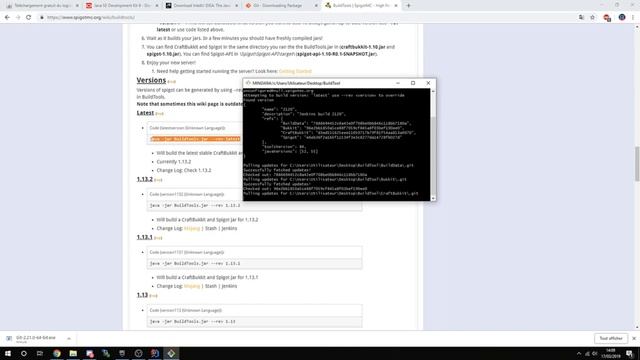Edit the Latest section
Screen dimensions: 640x360
159,114
